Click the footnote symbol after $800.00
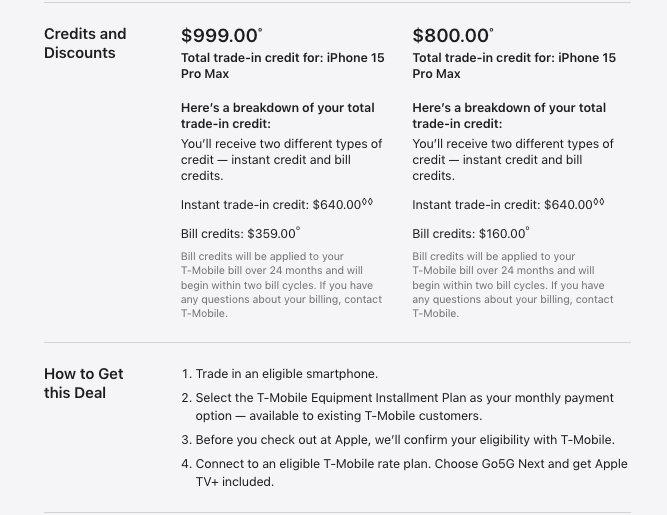This screenshot has height=515, width=667. coord(492,31)
